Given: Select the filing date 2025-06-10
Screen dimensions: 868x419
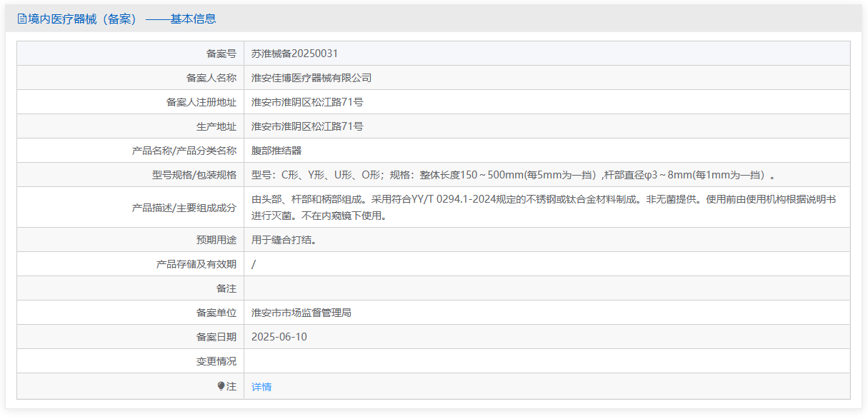Looking at the screenshot, I should [x=279, y=337].
